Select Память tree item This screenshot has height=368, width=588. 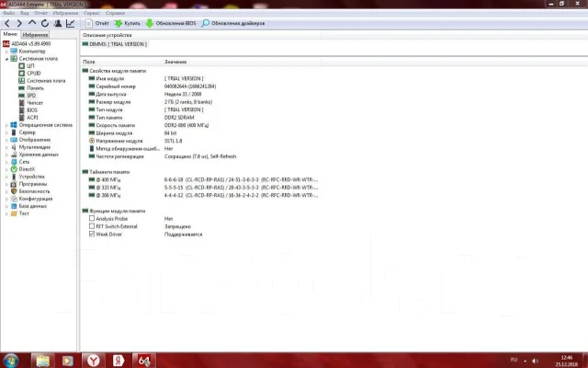[35, 88]
